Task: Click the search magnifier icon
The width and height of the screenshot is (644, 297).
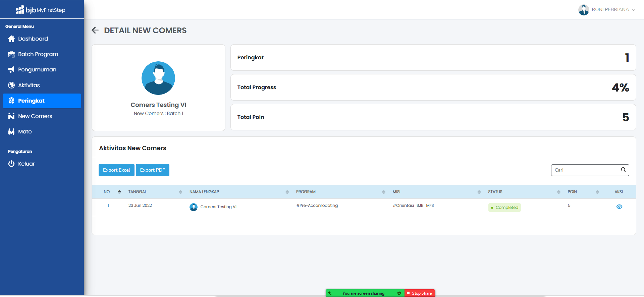Action: point(623,170)
